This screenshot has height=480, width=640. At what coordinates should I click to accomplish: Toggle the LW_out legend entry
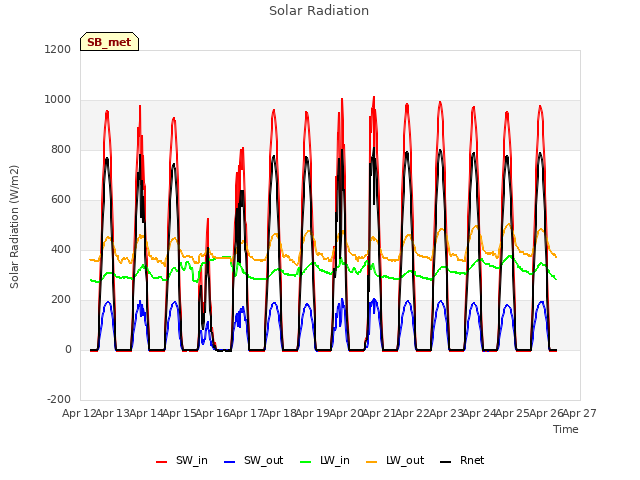coord(395,460)
